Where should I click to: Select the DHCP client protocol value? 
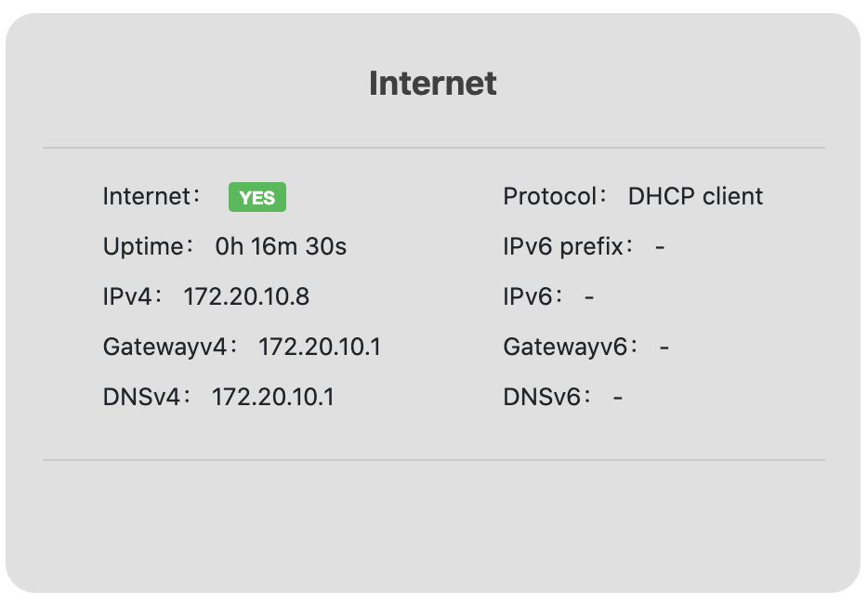click(695, 197)
